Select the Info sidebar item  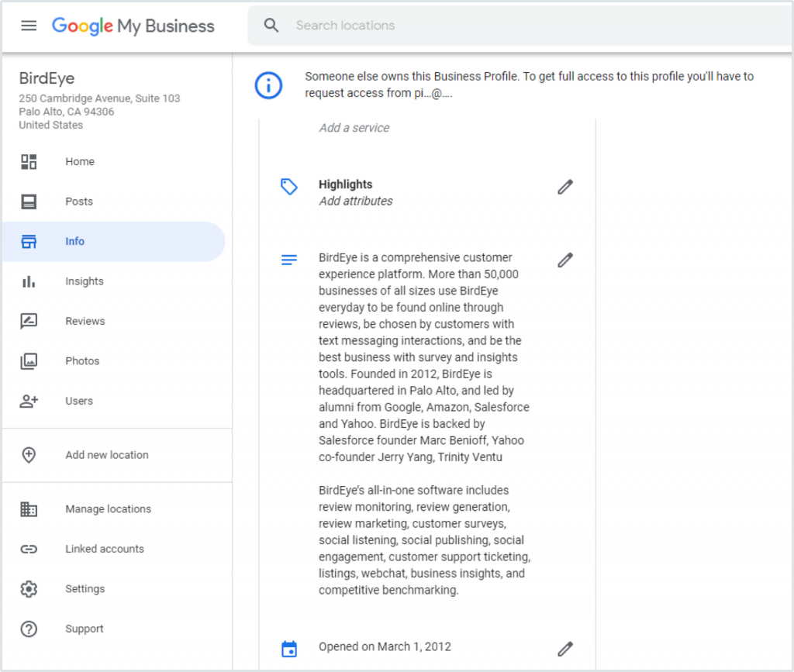[x=74, y=242]
